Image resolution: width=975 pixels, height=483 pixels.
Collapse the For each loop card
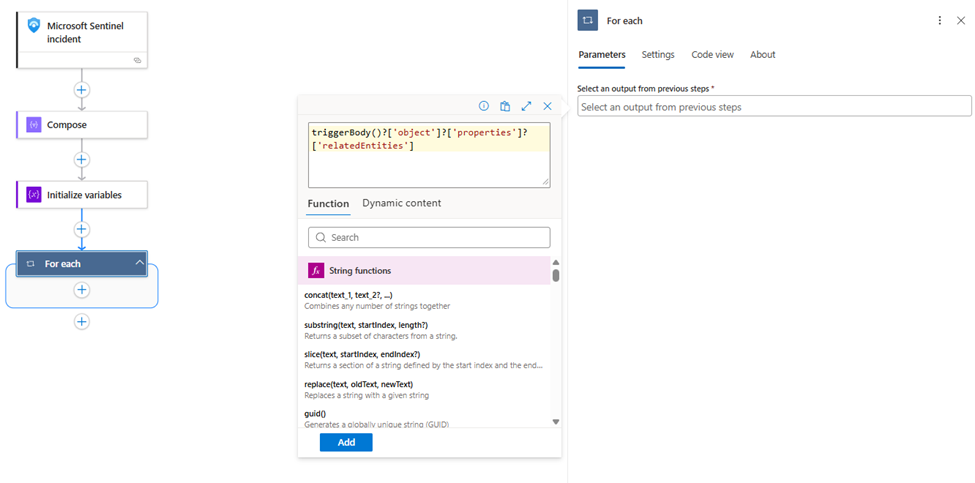140,263
